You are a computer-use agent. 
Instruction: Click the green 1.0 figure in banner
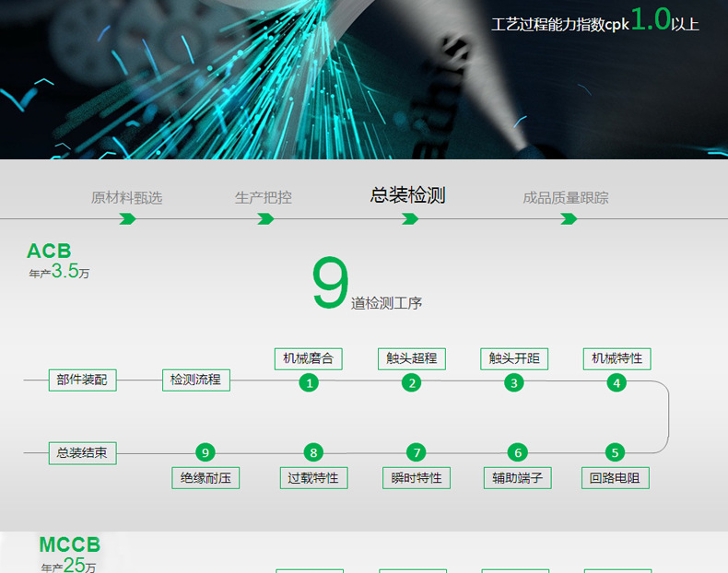(x=651, y=19)
